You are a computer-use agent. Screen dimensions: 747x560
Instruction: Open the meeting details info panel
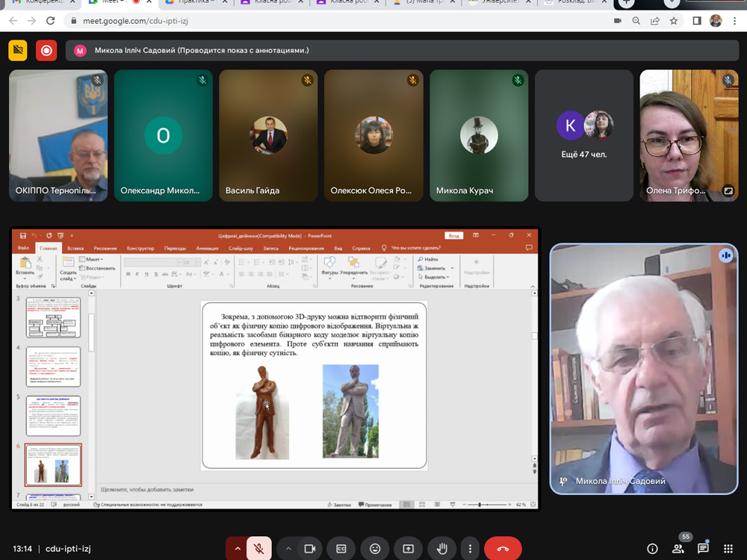[652, 549]
